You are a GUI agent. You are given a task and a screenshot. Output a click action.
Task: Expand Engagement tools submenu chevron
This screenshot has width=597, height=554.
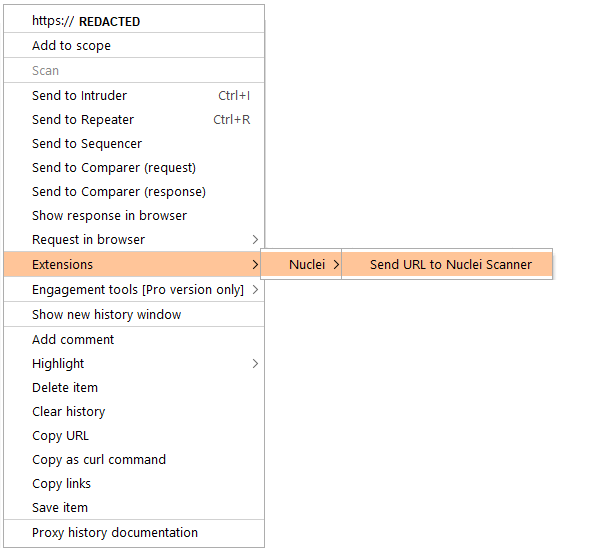click(255, 290)
